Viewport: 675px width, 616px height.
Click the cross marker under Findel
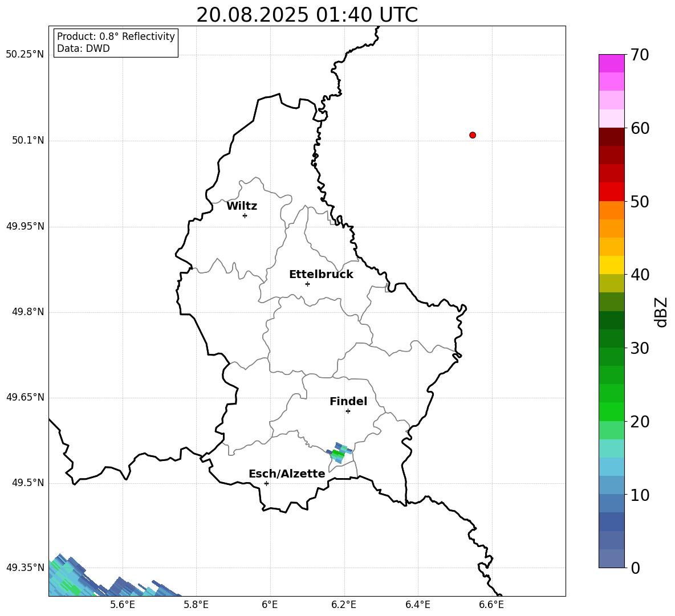[x=348, y=411]
